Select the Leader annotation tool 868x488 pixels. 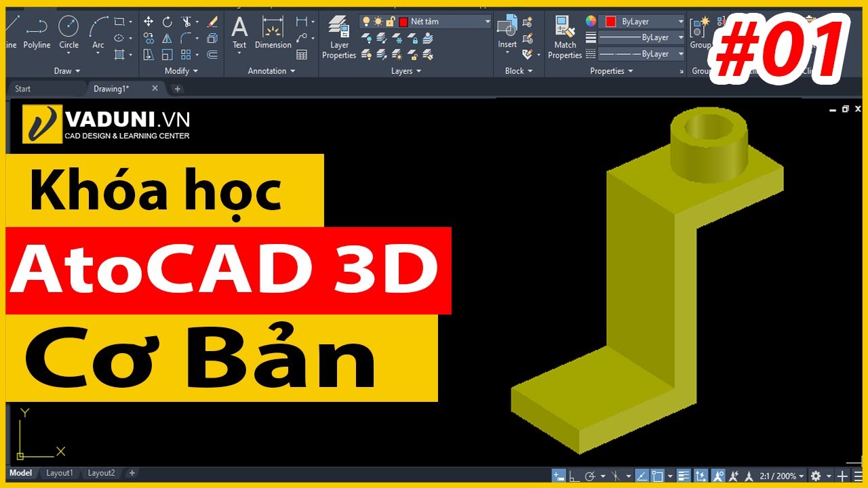click(302, 38)
